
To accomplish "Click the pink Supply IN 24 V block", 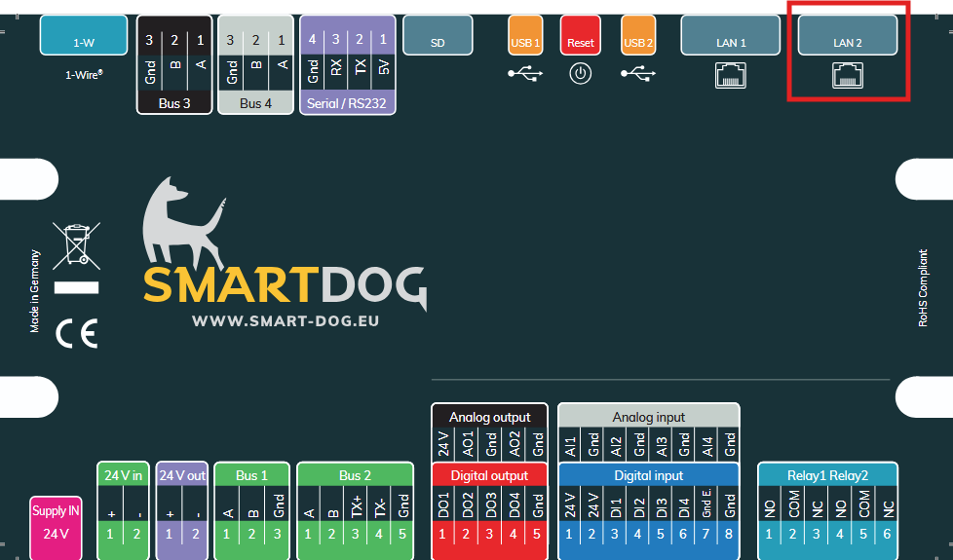I will coord(56,522).
